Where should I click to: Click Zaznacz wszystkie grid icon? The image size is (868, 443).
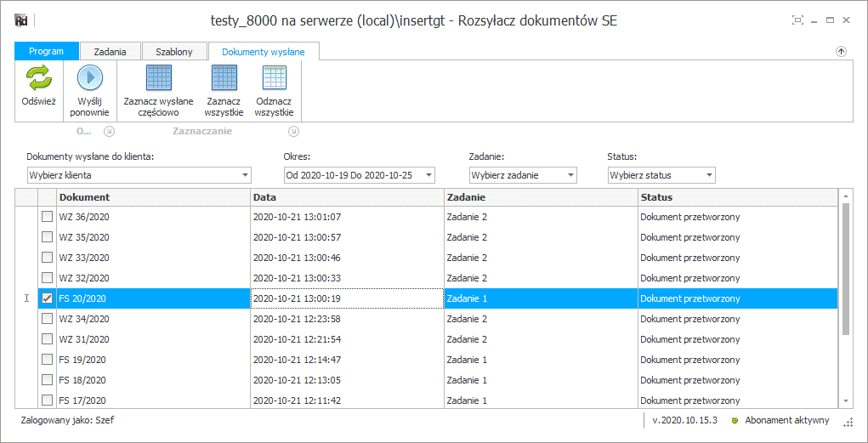pos(224,77)
